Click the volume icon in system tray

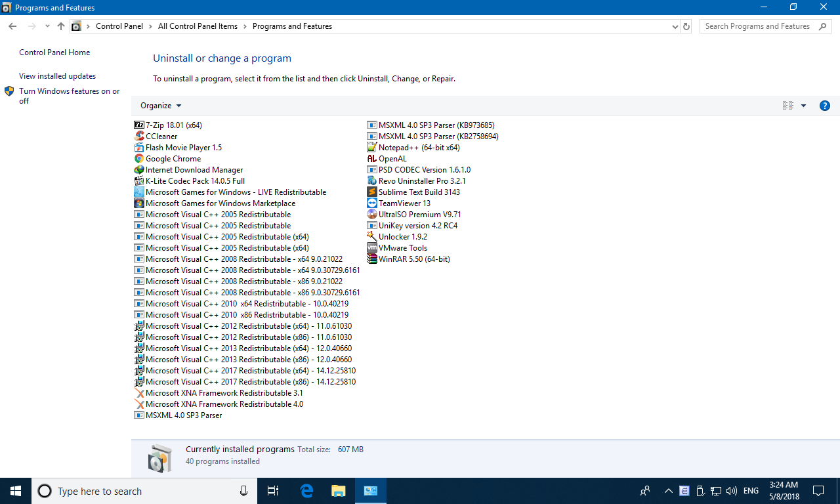(x=732, y=491)
